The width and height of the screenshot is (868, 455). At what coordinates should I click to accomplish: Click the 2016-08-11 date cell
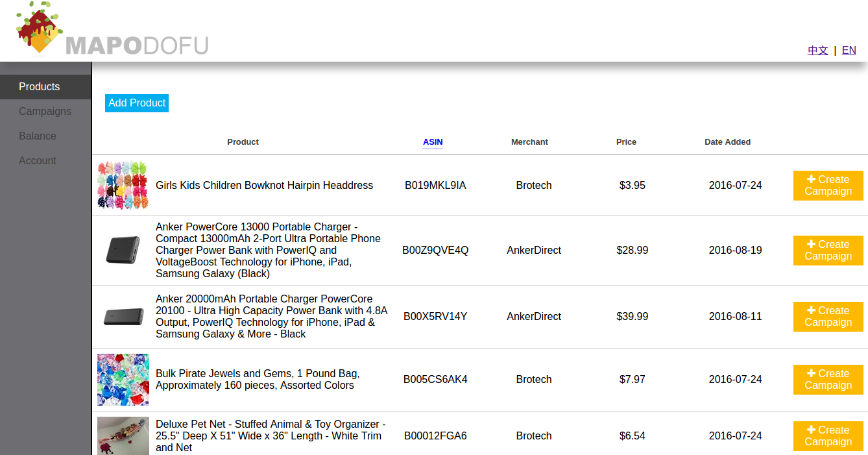pos(736,317)
